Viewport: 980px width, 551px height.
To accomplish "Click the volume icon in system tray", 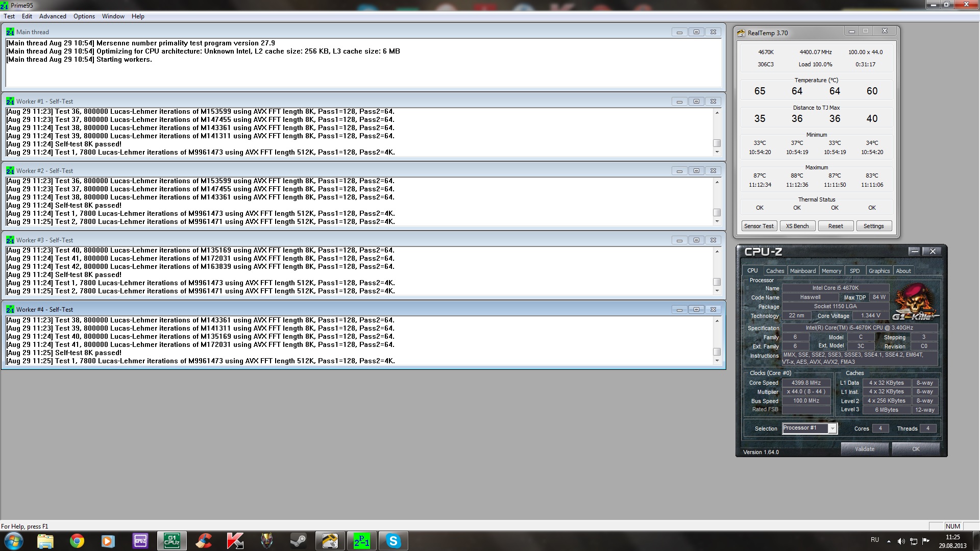I will [x=901, y=541].
